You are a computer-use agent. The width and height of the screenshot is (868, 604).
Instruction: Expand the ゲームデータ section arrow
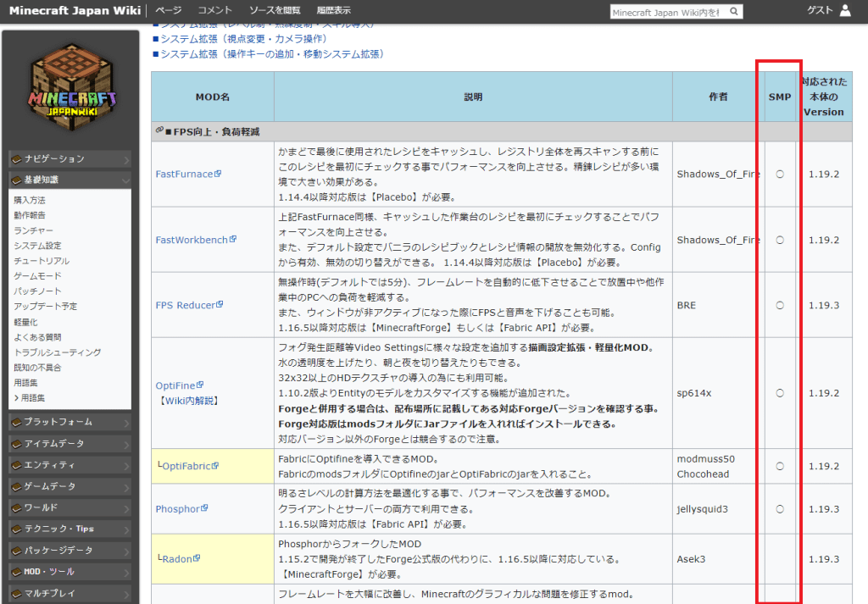126,487
